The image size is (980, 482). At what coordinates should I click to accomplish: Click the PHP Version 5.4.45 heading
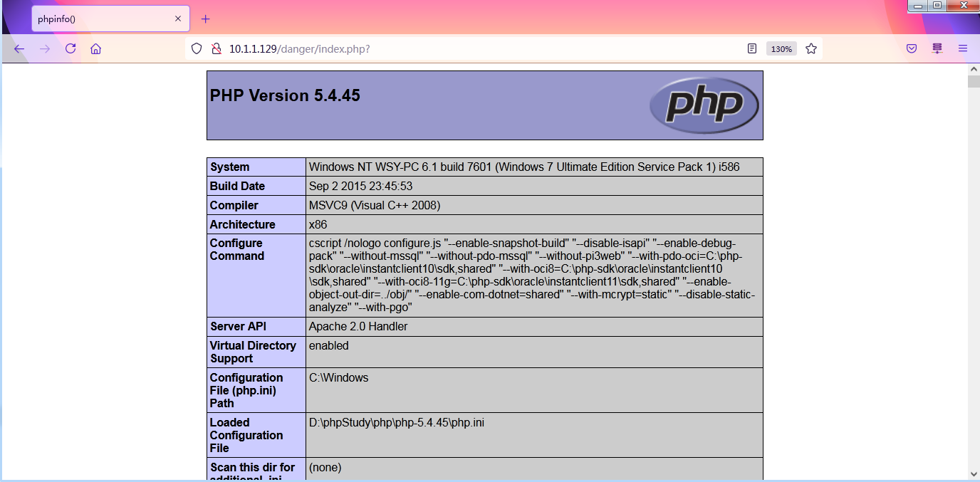[x=285, y=95]
